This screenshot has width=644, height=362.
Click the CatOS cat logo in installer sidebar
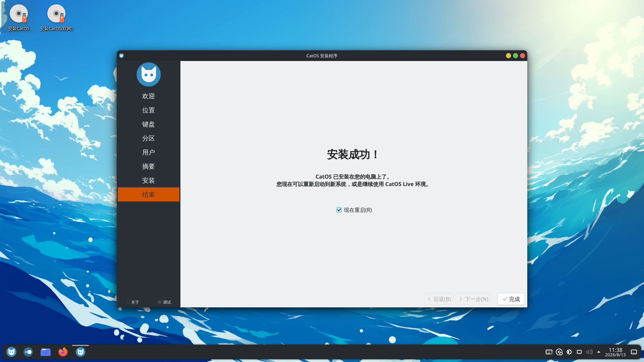click(149, 74)
